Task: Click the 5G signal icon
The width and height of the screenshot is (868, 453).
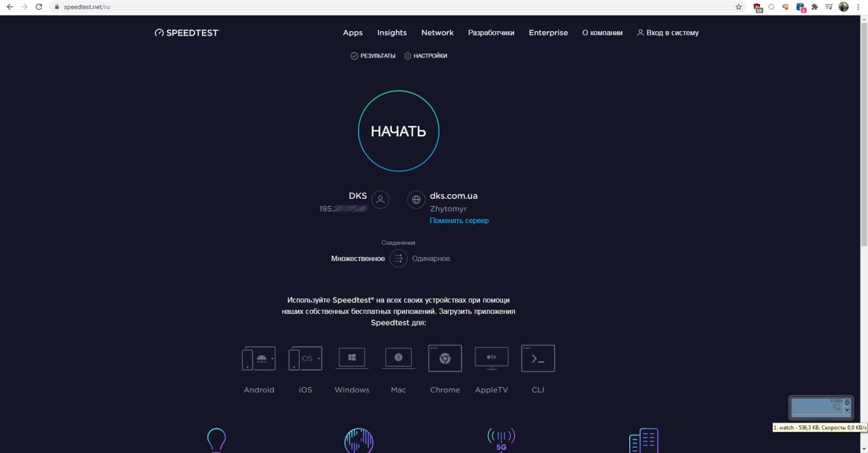Action: 501,440
